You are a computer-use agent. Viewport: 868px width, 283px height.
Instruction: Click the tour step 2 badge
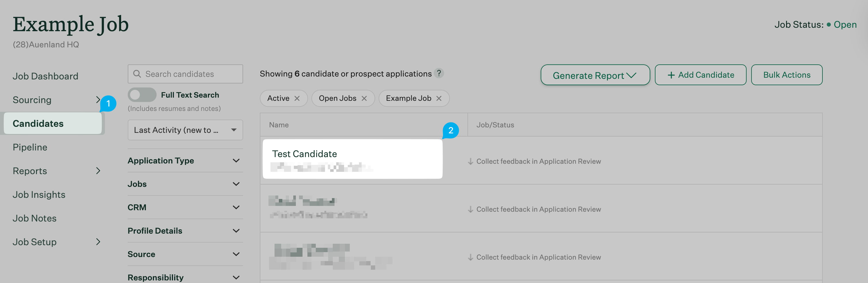[450, 131]
